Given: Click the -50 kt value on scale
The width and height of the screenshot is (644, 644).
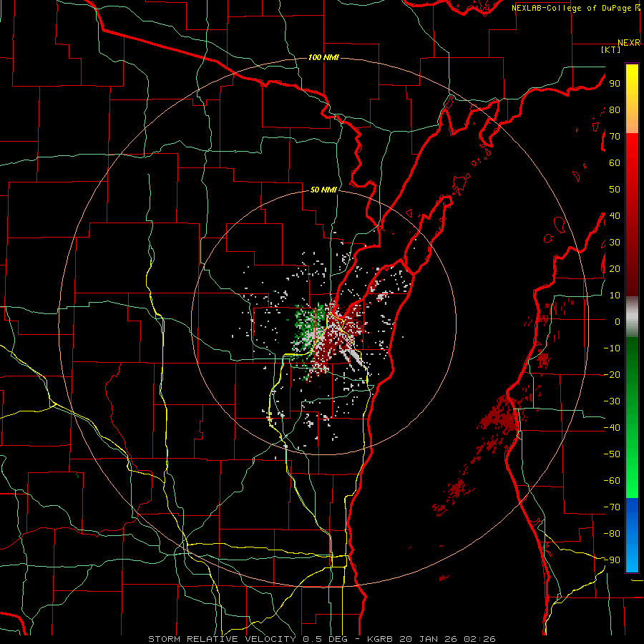Looking at the screenshot, I should 612,454.
